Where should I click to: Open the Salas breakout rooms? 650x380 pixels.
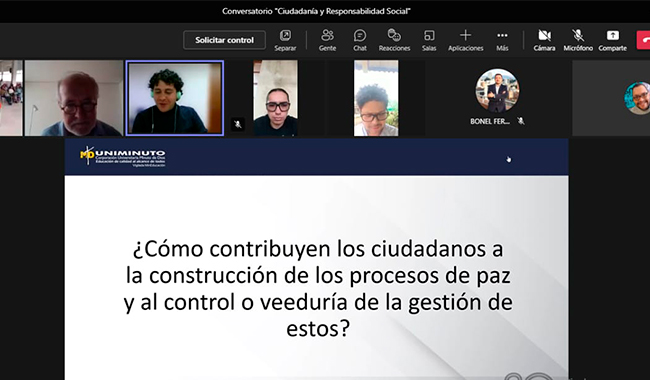429,40
